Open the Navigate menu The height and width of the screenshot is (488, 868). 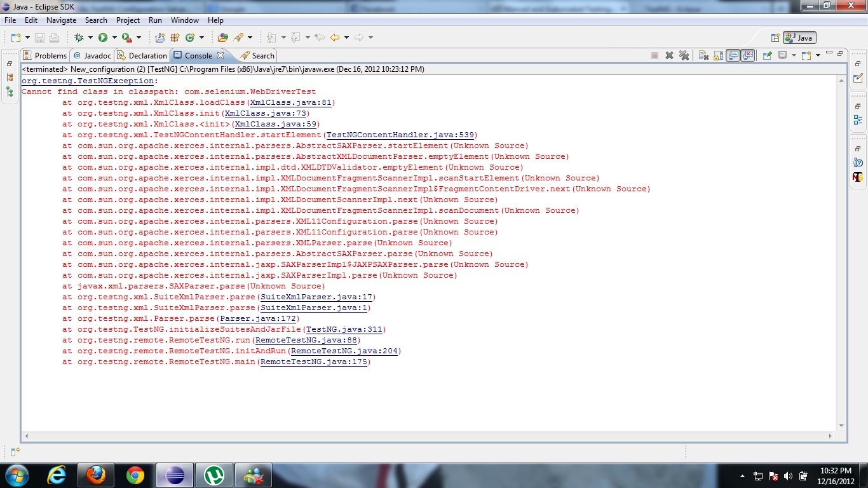point(61,20)
